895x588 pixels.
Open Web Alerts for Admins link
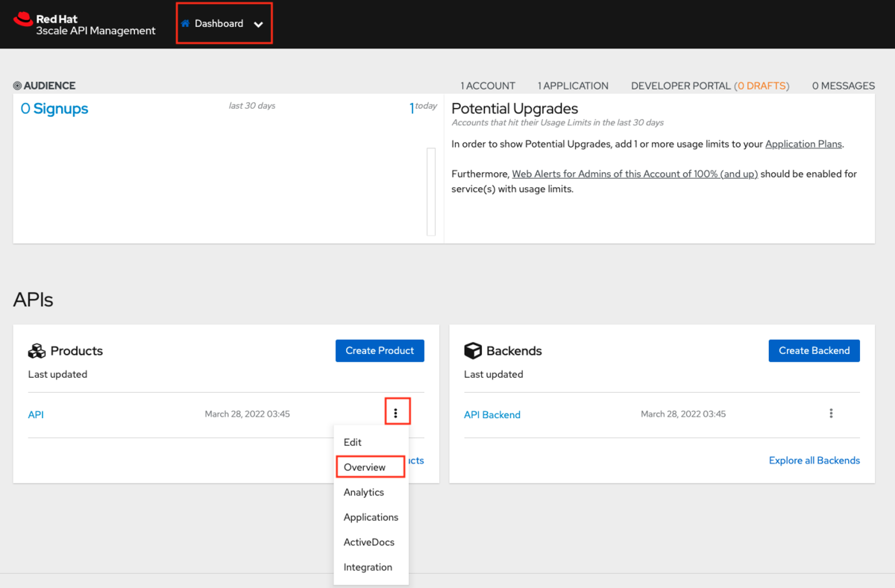(x=635, y=174)
